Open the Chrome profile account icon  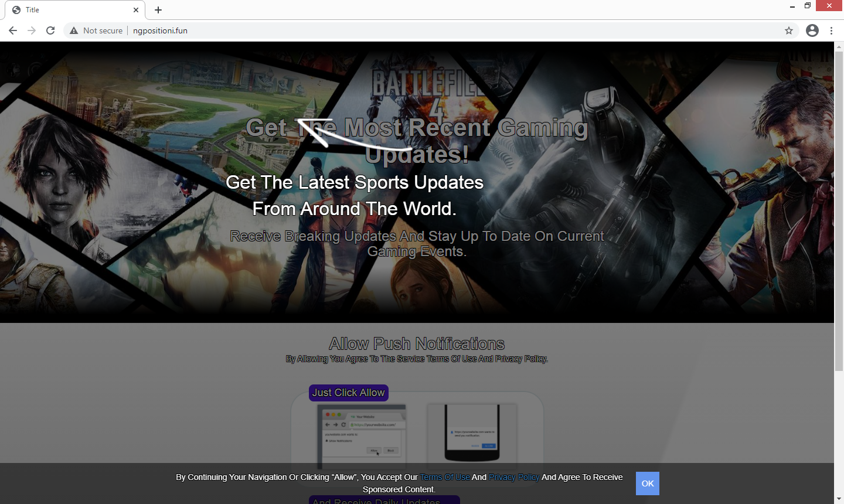coord(812,30)
